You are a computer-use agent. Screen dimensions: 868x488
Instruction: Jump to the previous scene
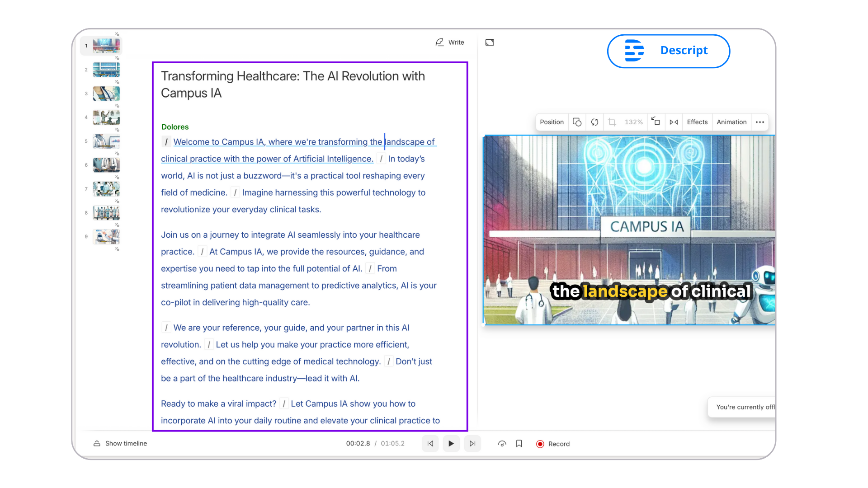(x=430, y=444)
